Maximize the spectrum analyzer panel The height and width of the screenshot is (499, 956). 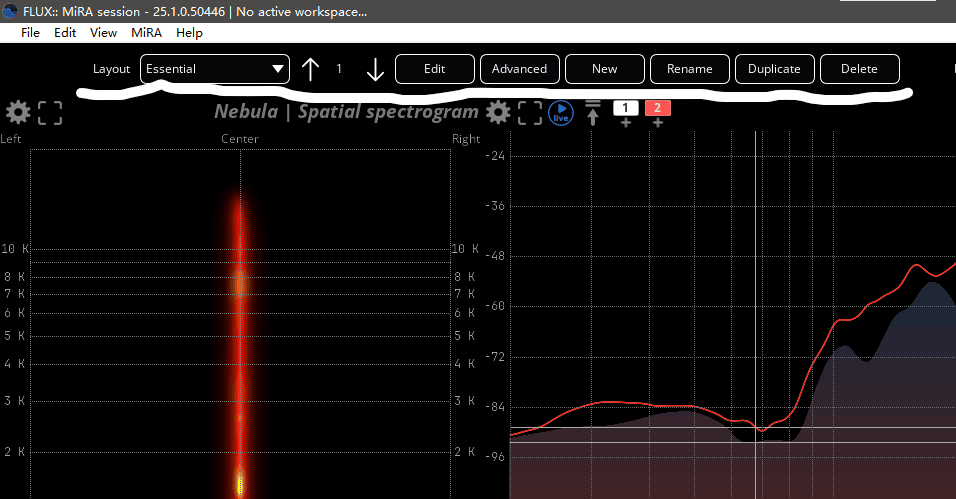[530, 113]
